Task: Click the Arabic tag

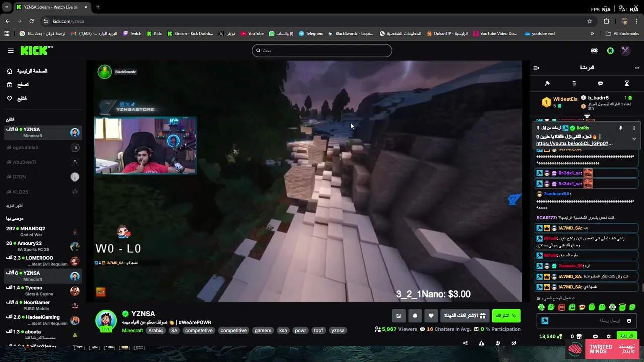Action: [155, 331]
